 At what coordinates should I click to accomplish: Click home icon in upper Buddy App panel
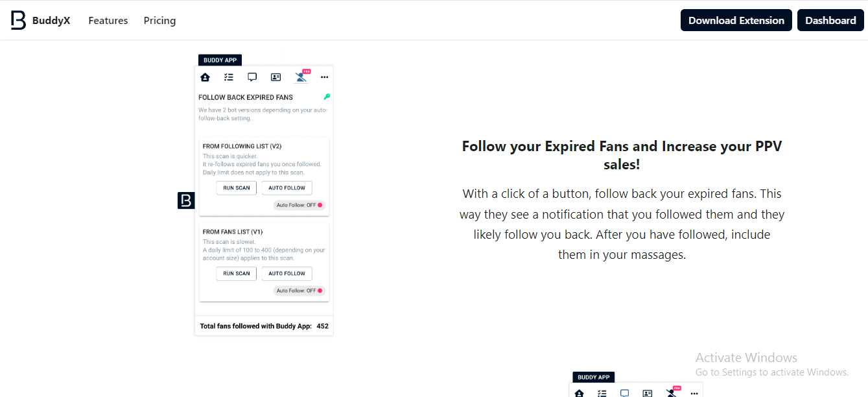tap(205, 77)
